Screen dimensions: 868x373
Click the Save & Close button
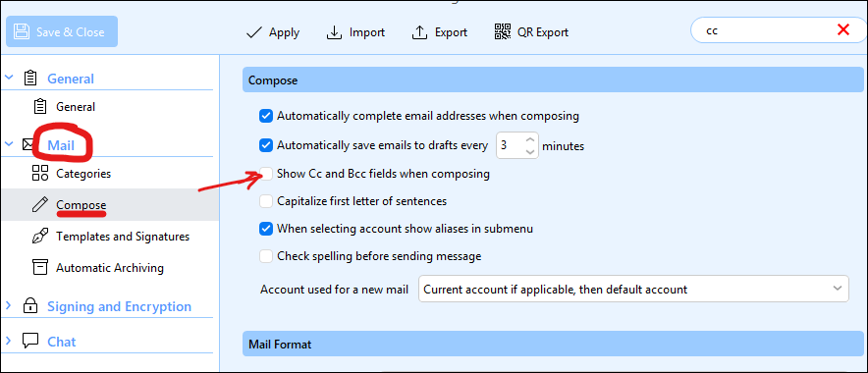click(x=62, y=31)
